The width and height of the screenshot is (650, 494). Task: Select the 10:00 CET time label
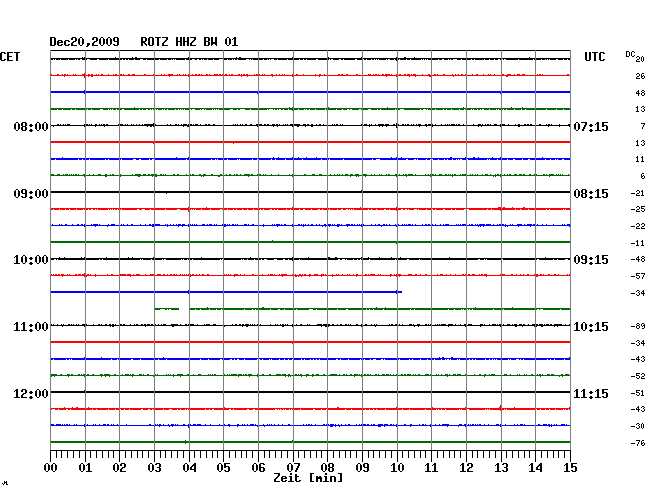pyautogui.click(x=31, y=260)
